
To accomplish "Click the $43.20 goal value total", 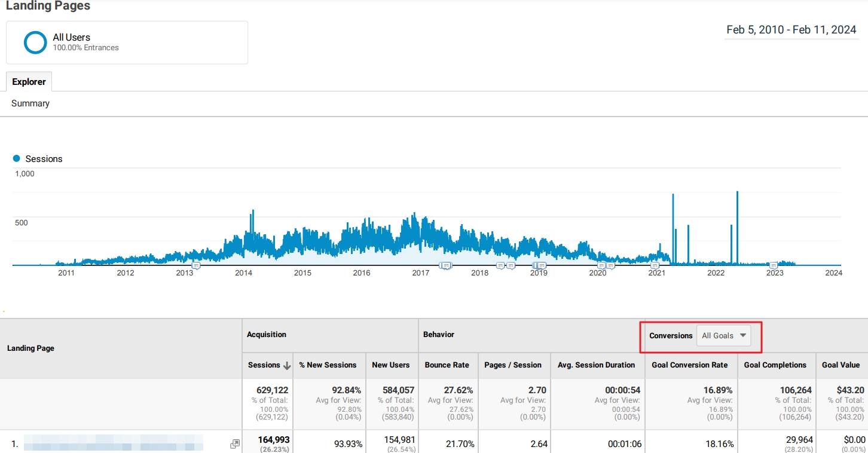I will pyautogui.click(x=851, y=390).
